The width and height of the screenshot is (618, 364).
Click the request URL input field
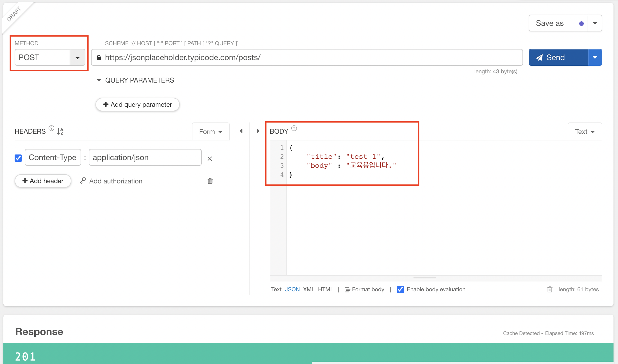307,58
